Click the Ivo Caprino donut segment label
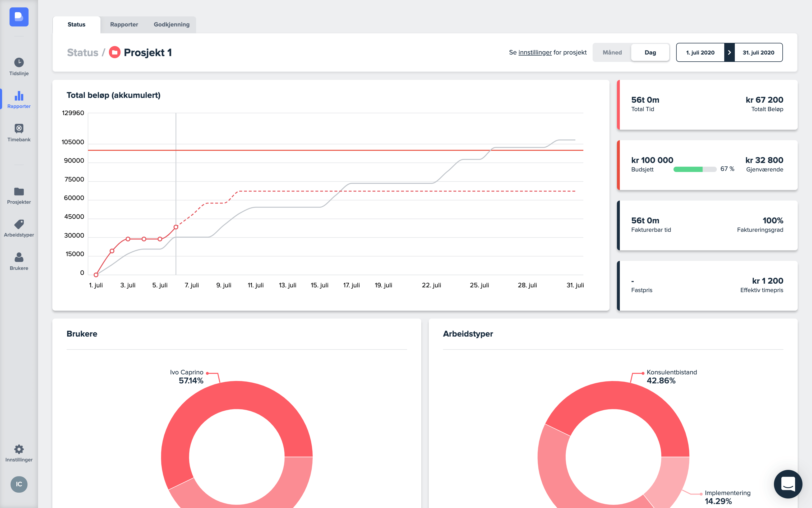Screen dimensions: 812x508 [x=187, y=376]
